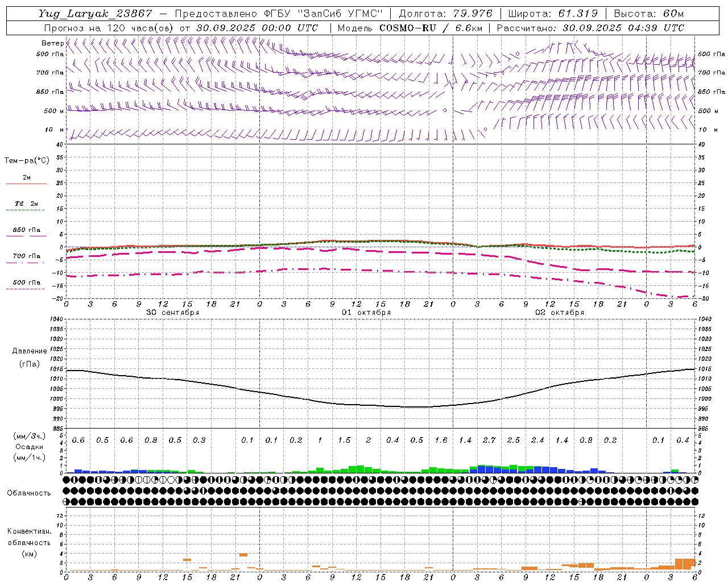728x582 pixels.
Task: Click the (гПа) unit under Давление
Action: pos(30,364)
